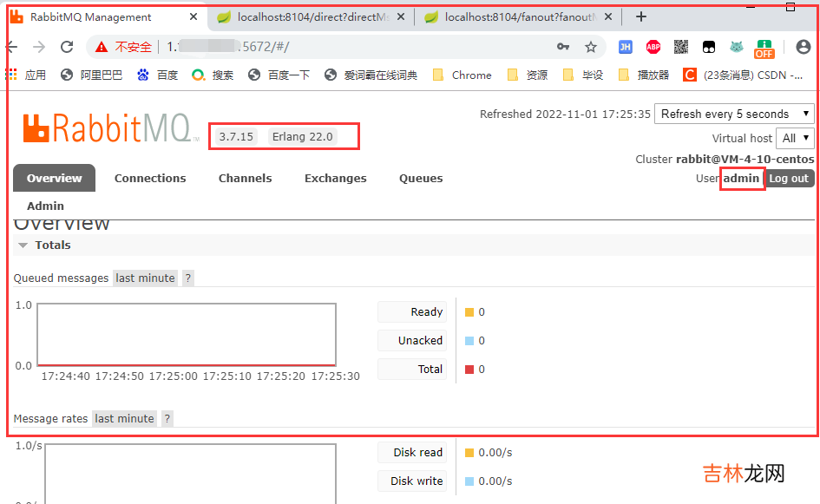Image resolution: width=820 pixels, height=504 pixels.
Task: Click the green OFF extension icon
Action: (764, 48)
